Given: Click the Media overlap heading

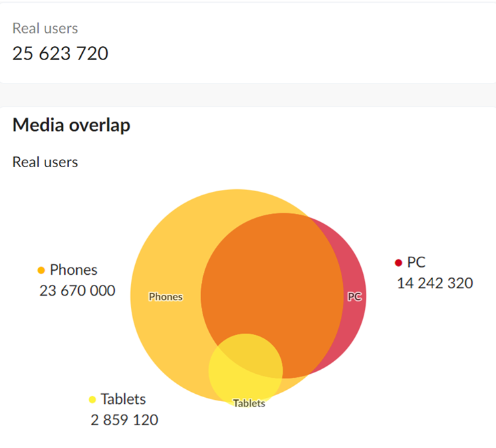Looking at the screenshot, I should (72, 125).
